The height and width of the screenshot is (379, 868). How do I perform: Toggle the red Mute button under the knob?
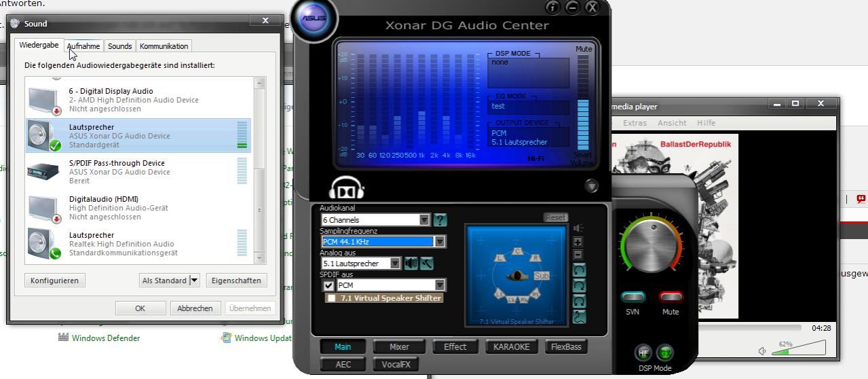(x=671, y=297)
